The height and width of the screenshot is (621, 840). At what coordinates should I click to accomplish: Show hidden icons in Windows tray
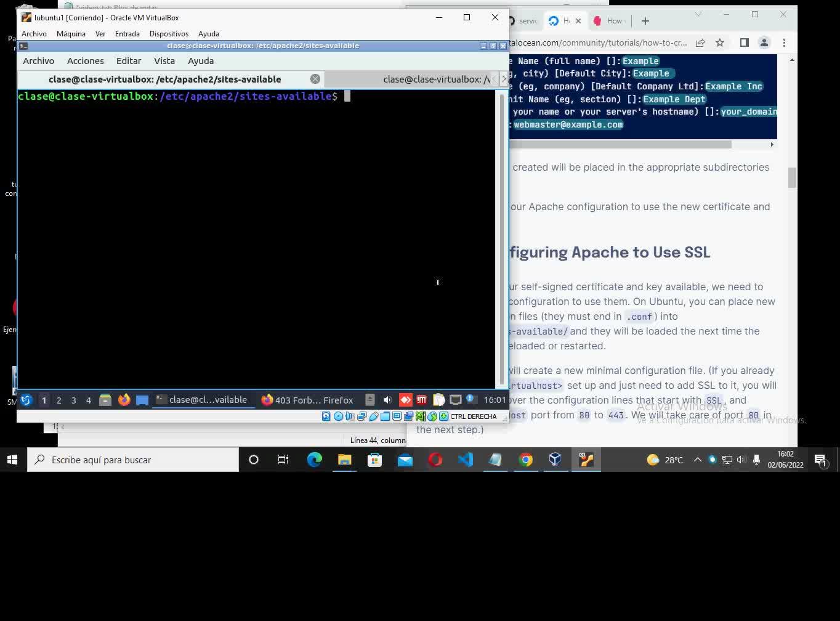pos(698,460)
